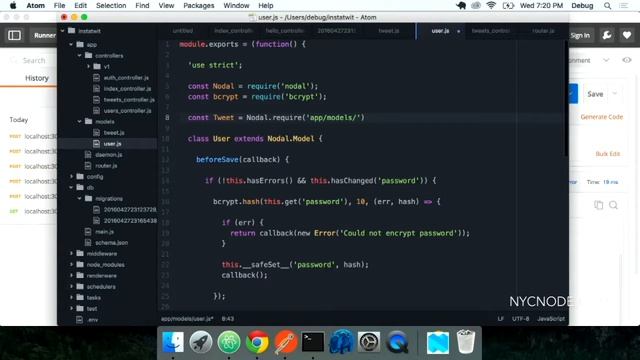The width and height of the screenshot is (640, 360).
Task: Click the modified dot on user.js tab
Action: coord(458,31)
